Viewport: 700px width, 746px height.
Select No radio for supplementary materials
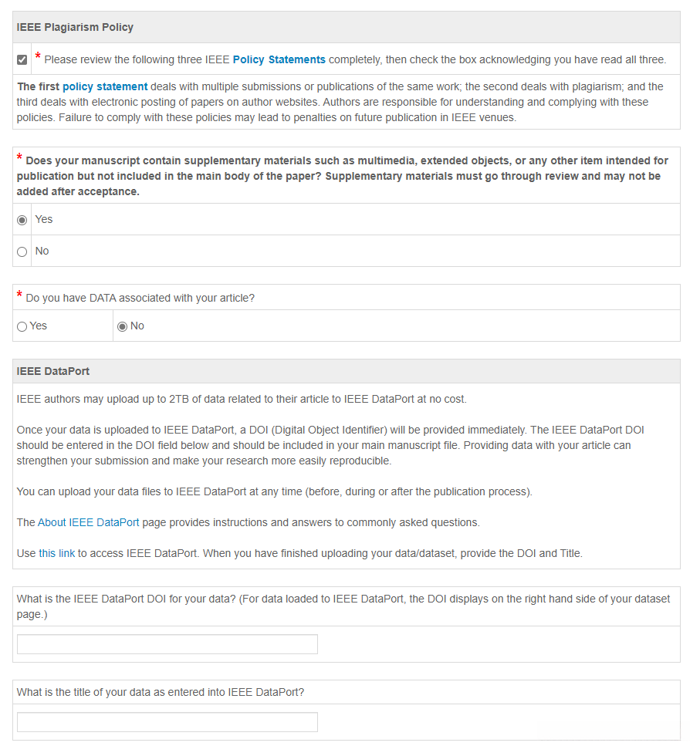[22, 251]
